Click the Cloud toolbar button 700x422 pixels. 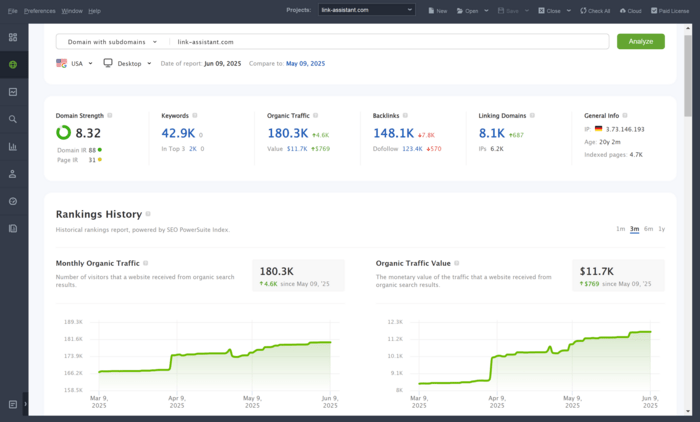(630, 11)
